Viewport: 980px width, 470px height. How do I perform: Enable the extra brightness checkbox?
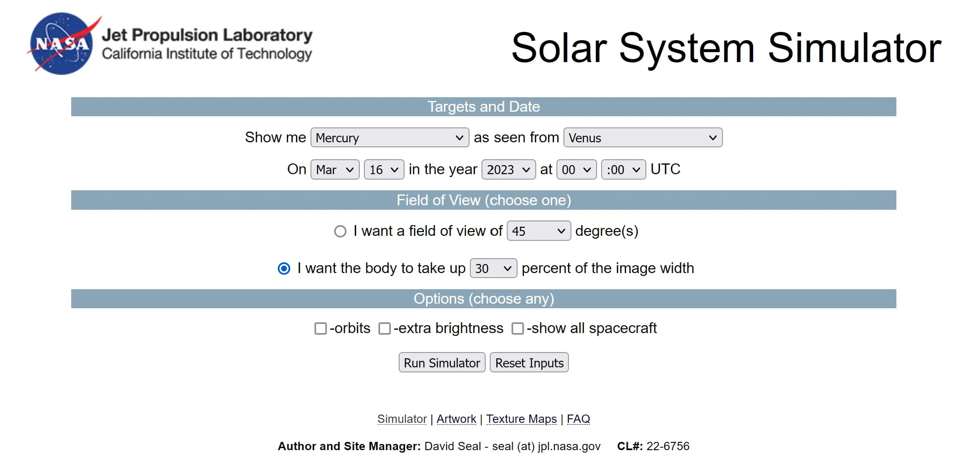(388, 327)
